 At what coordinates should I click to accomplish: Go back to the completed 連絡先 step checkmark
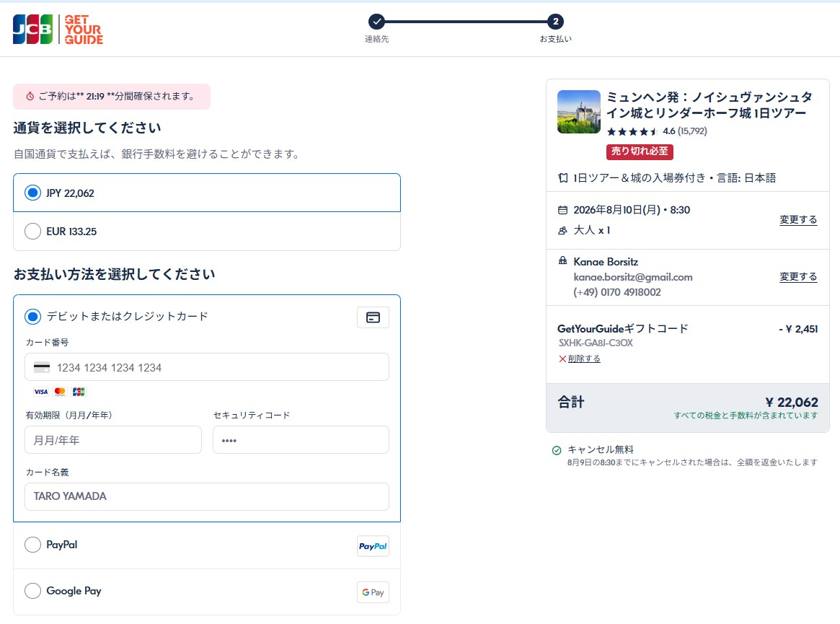[376, 22]
